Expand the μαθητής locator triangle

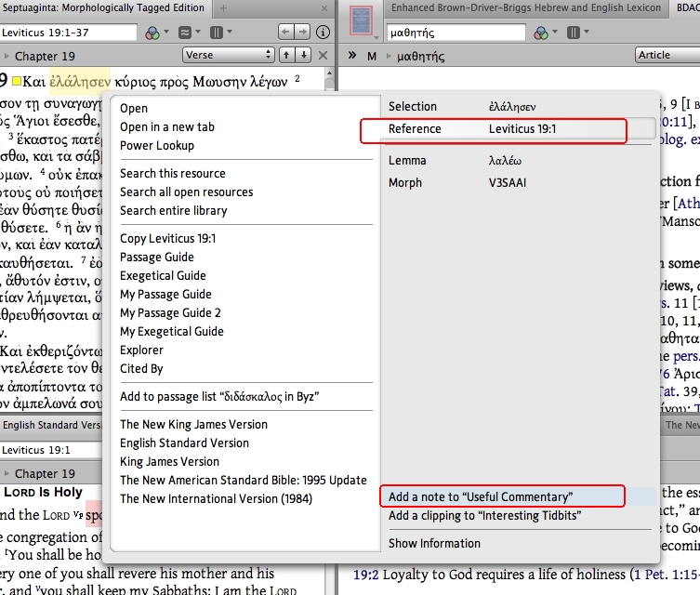[x=389, y=56]
